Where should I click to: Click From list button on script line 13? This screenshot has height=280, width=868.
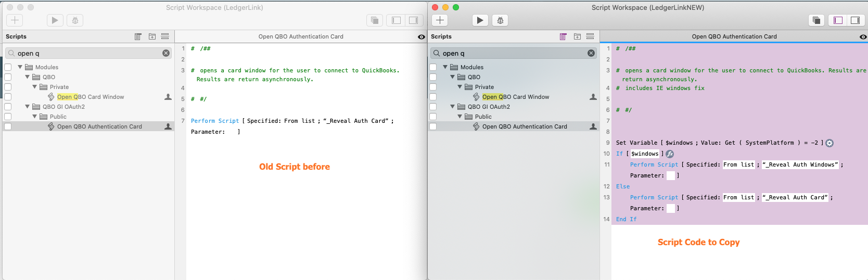[739, 197]
